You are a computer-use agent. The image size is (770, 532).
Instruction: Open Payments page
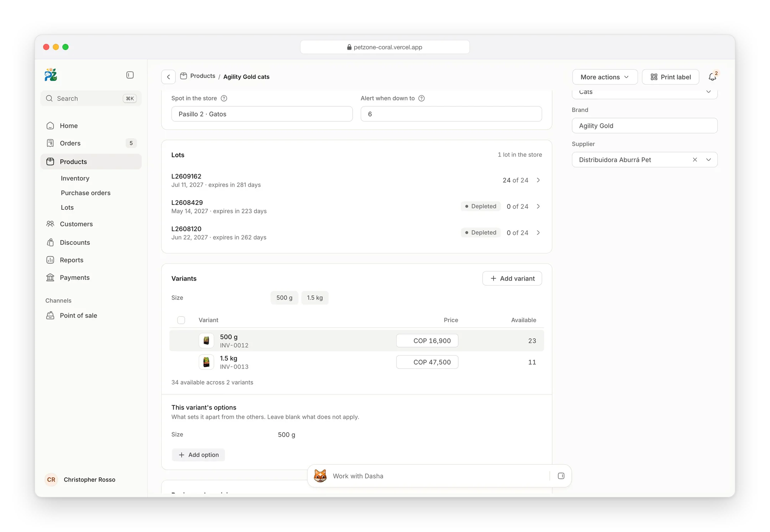click(91, 278)
